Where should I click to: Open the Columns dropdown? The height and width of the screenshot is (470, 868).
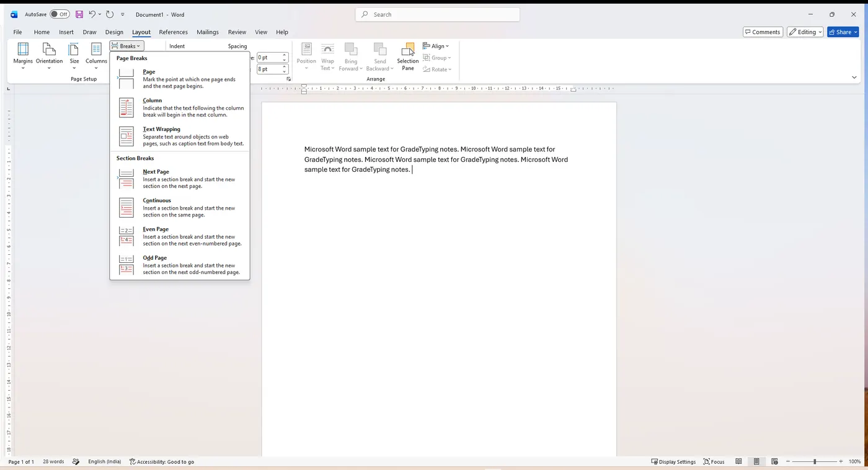pyautogui.click(x=96, y=56)
